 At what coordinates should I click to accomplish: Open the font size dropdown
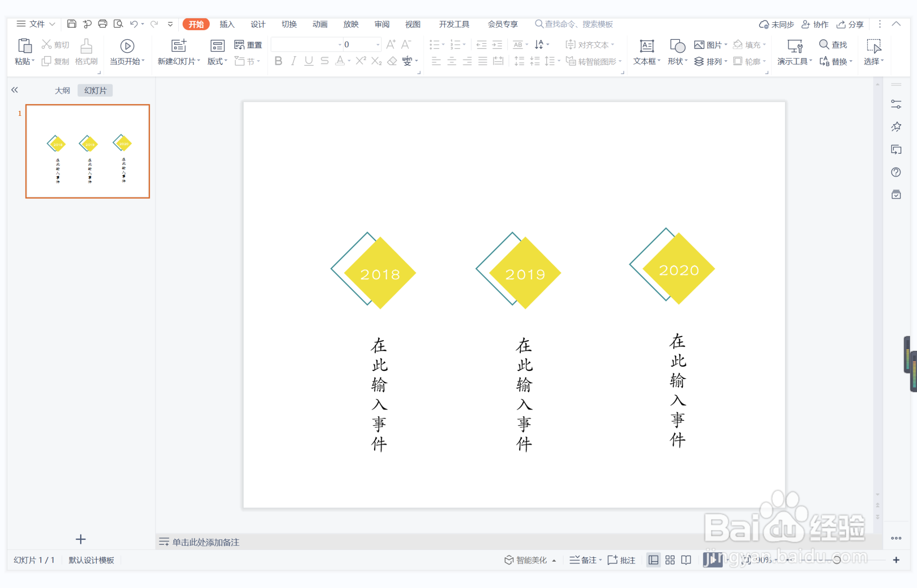[378, 44]
